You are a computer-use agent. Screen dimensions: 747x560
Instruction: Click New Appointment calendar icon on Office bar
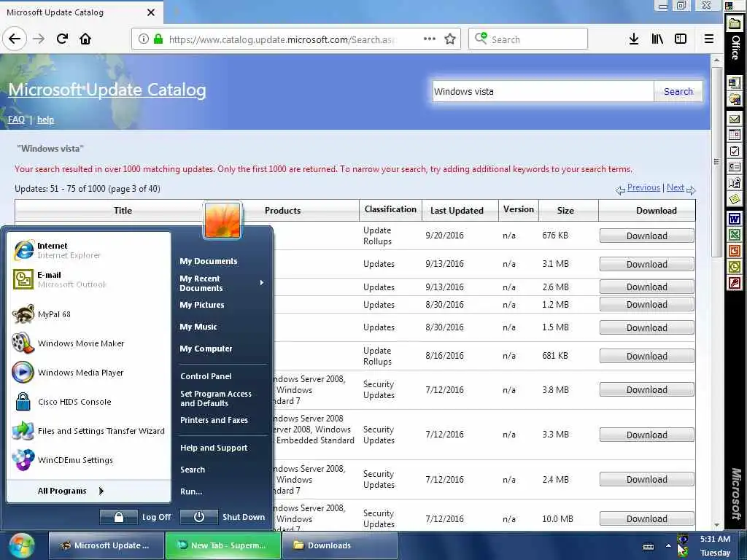click(735, 135)
